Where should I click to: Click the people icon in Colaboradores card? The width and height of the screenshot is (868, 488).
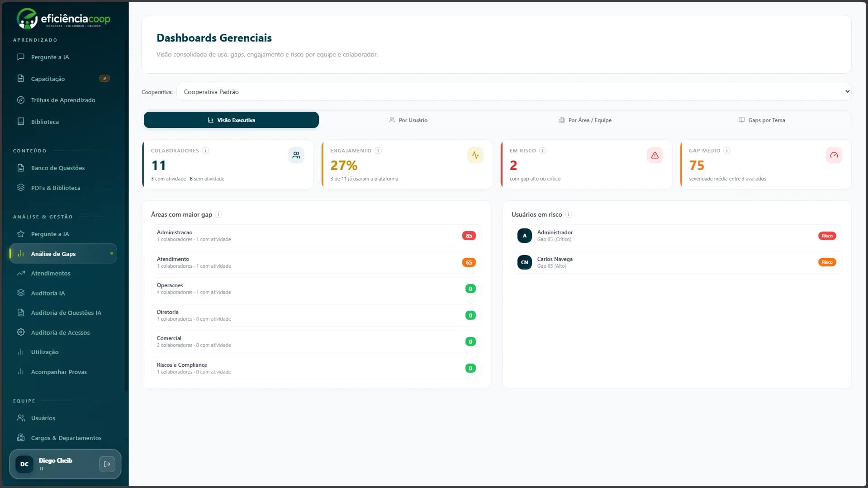tap(296, 155)
